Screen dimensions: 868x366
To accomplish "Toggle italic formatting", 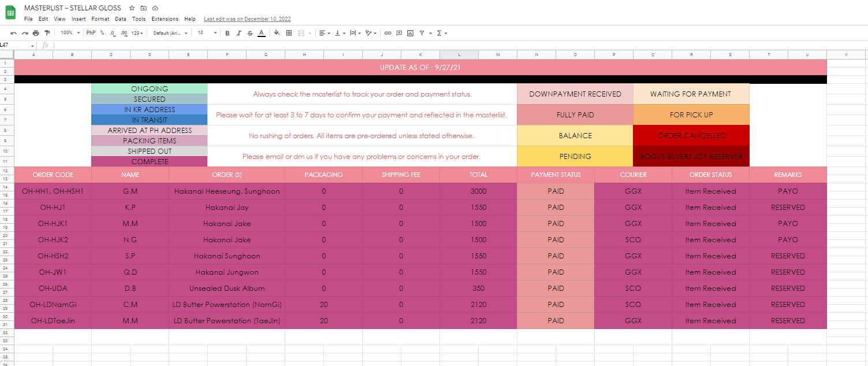I will coord(239,33).
